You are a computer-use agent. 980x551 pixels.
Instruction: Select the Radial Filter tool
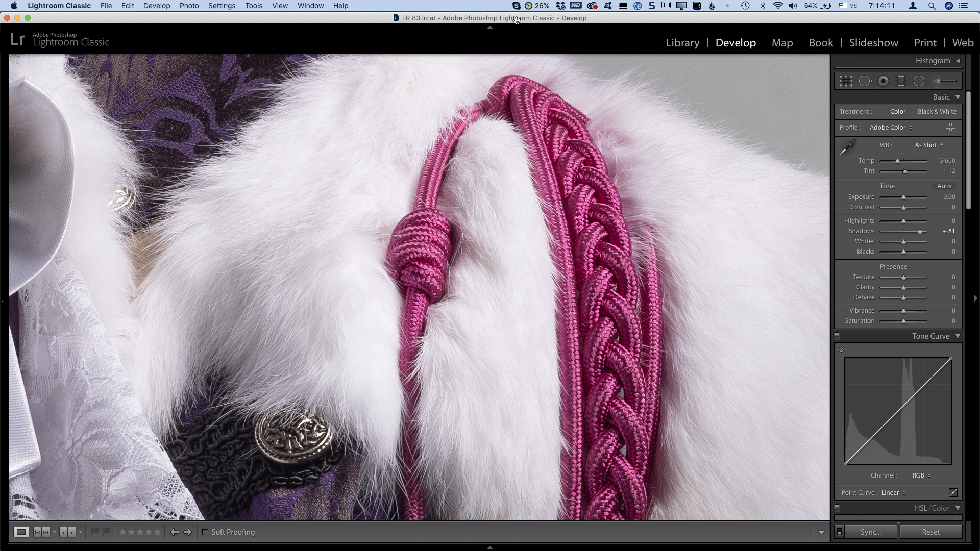(919, 81)
